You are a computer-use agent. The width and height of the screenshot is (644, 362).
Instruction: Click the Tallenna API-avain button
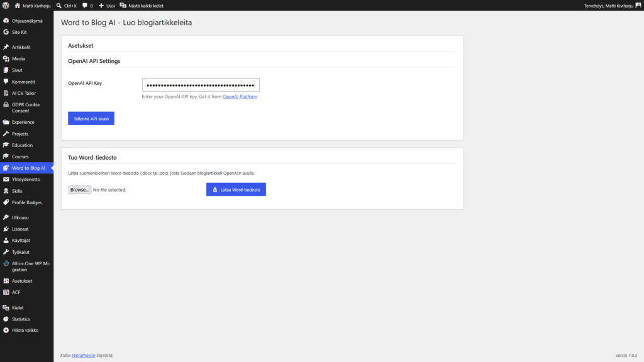pos(91,119)
